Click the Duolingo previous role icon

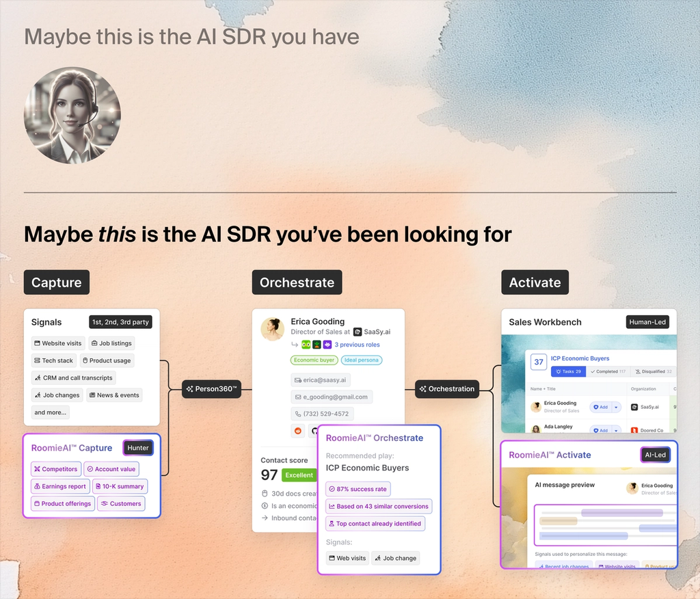tap(306, 345)
